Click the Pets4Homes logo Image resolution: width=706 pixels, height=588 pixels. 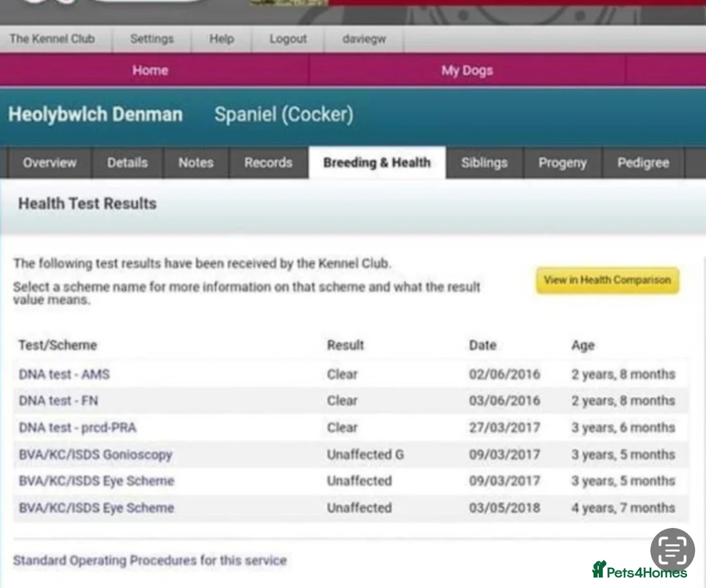coord(639,570)
